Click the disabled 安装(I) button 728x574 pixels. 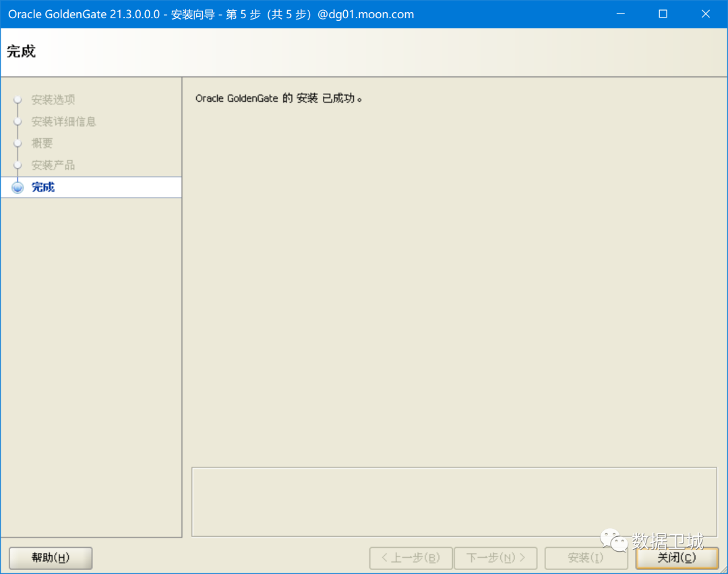tap(586, 557)
